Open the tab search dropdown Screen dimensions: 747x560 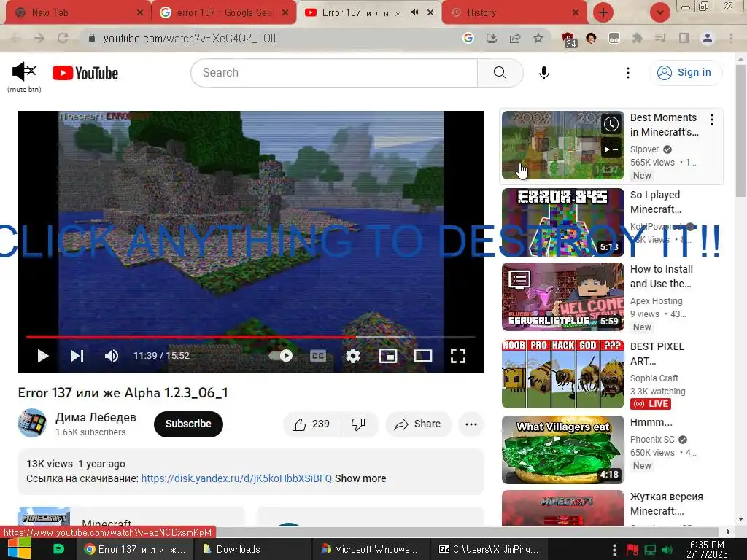(x=659, y=12)
